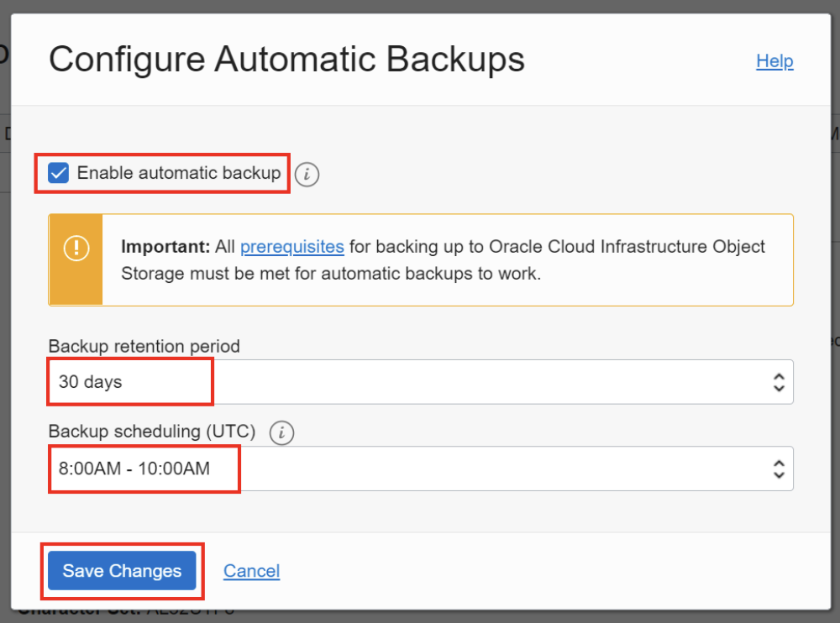Show info for Backup scheduling (UTC)

click(x=282, y=432)
